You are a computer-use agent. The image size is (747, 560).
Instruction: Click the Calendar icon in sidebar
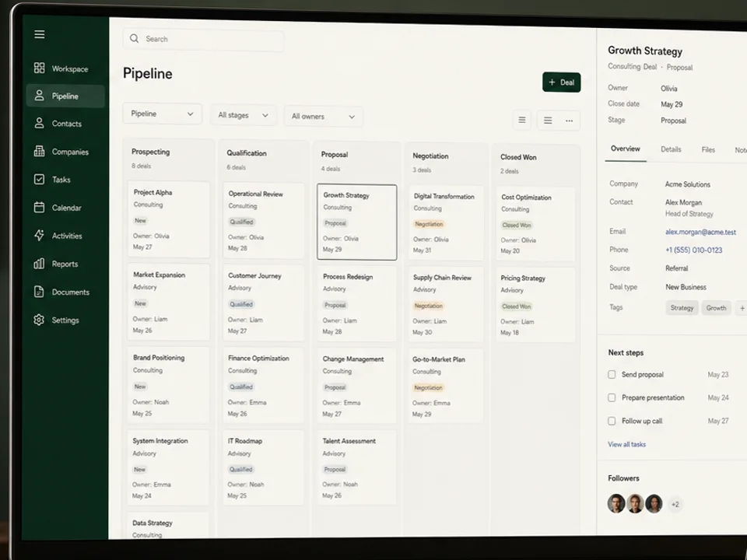(x=39, y=208)
